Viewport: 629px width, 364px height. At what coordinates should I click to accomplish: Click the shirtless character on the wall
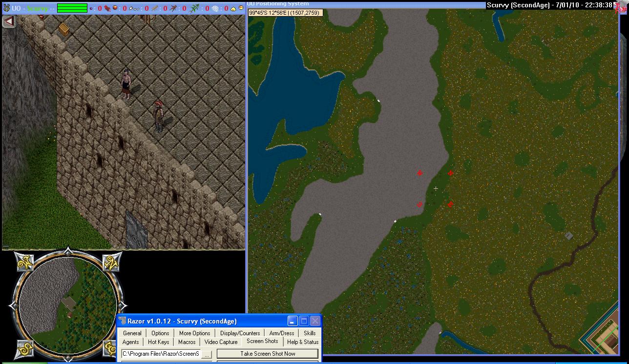click(x=126, y=84)
